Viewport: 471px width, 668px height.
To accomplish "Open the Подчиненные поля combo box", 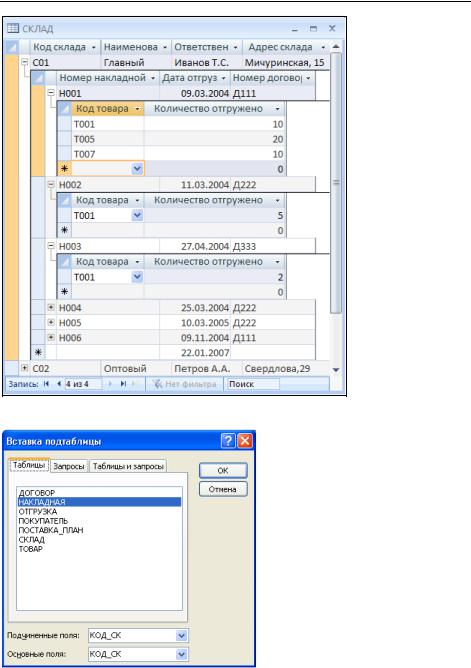I will (x=181, y=636).
